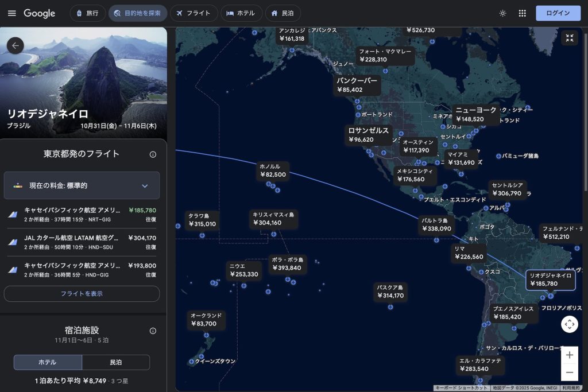The width and height of the screenshot is (588, 392).
Task: Zoom in the map with plus
Action: coord(569,355)
